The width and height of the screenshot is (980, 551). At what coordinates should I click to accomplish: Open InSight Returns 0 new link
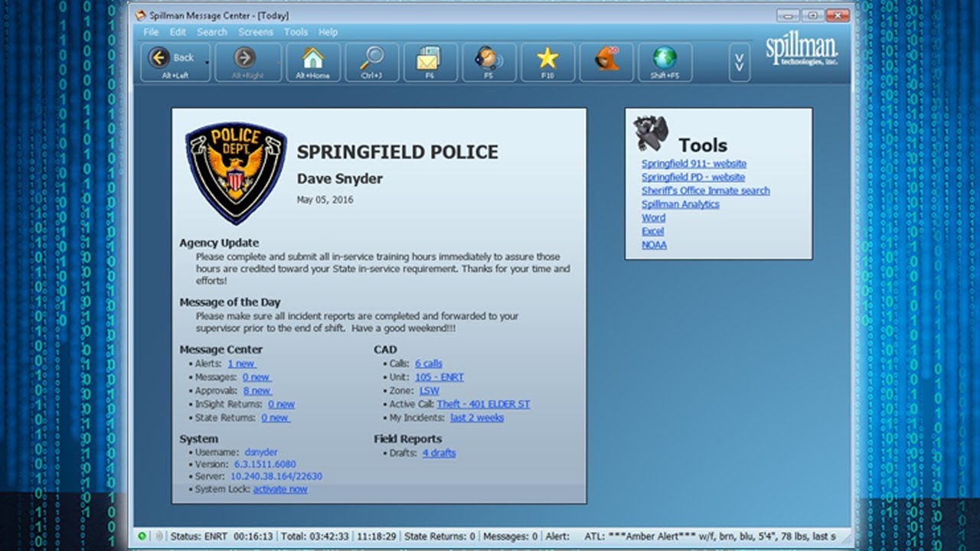pos(282,404)
